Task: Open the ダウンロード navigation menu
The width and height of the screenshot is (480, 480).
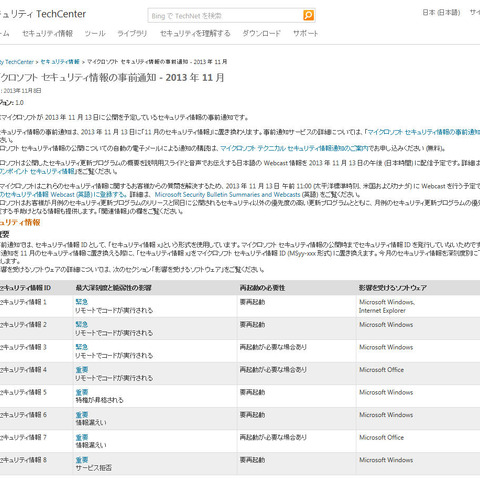Action: (x=261, y=33)
